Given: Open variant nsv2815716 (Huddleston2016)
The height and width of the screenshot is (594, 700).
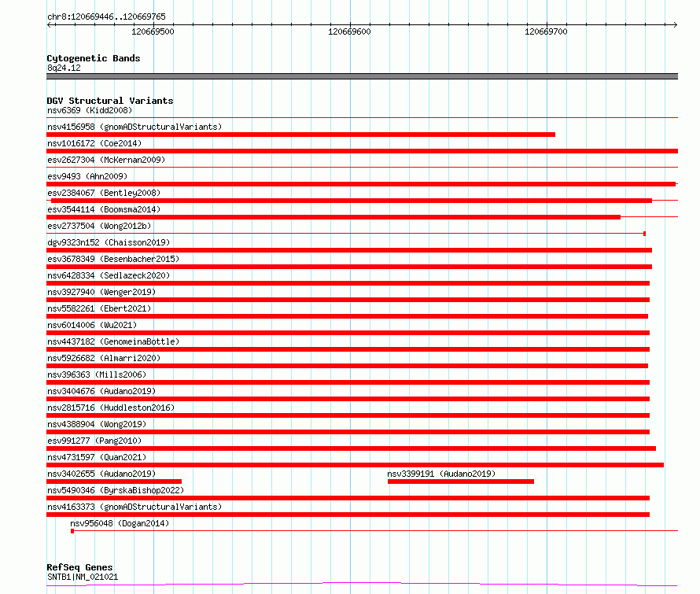Looking at the screenshot, I should 111,408.
